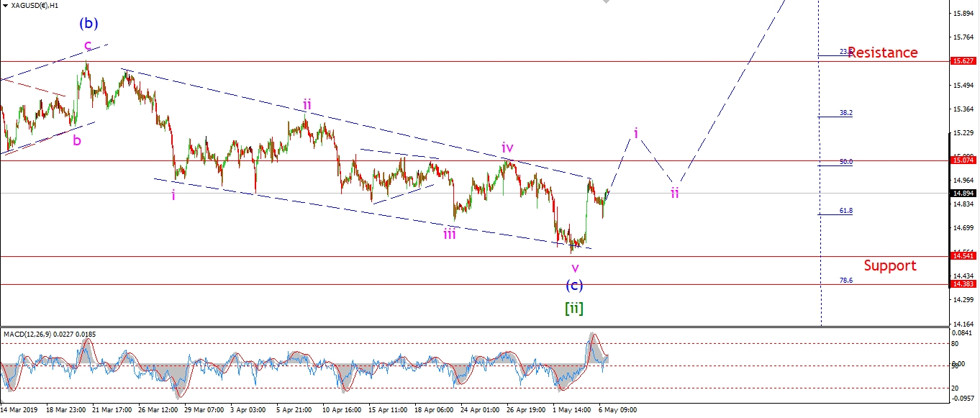Click the 14.541 support price tag
Screen dimensions: 980x418
click(963, 256)
